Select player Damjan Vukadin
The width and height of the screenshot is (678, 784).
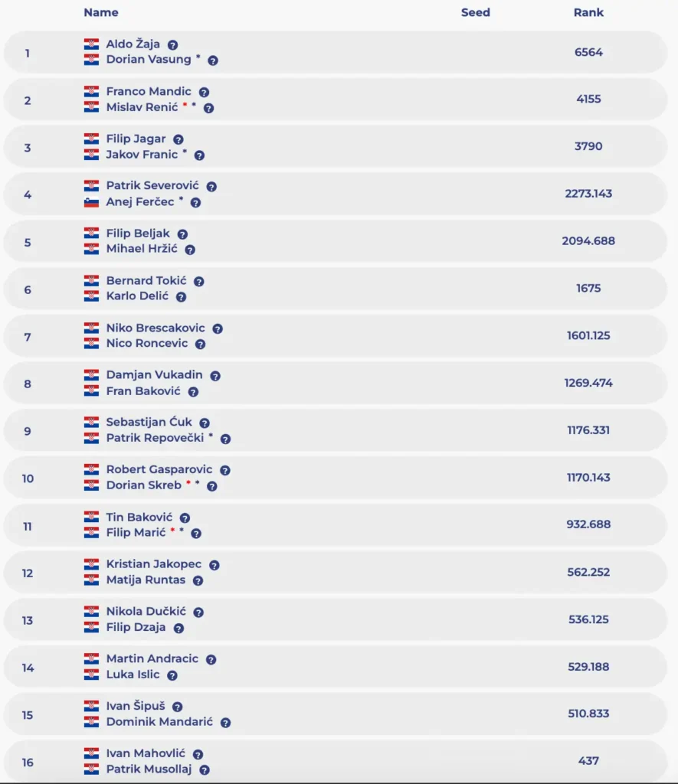[x=154, y=375]
